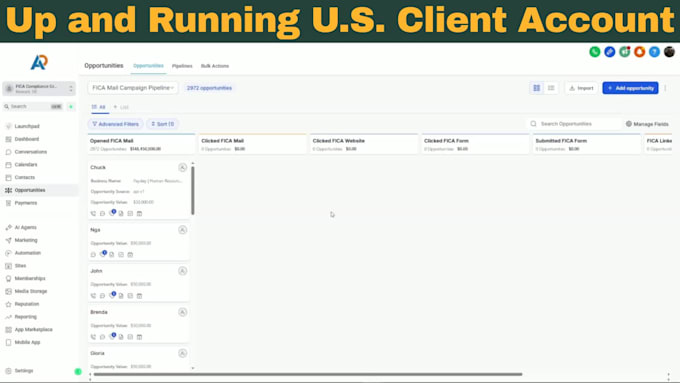Click the Submitted FICA Form stage header

pyautogui.click(x=587, y=144)
